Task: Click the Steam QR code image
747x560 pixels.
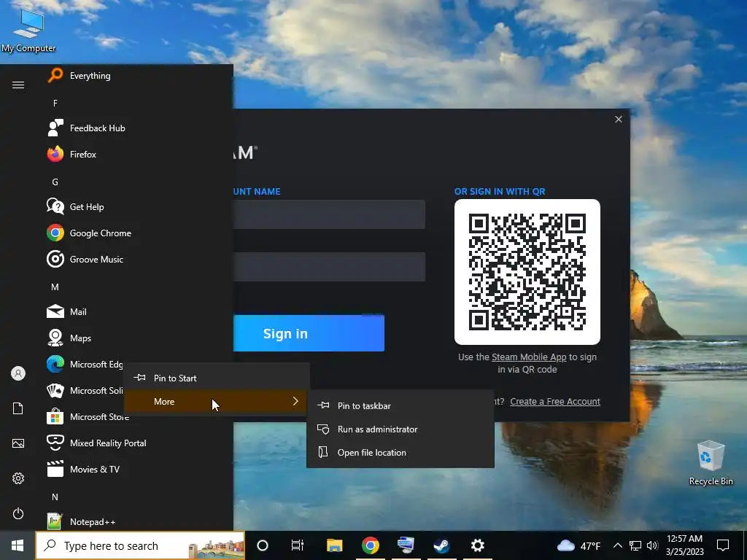Action: click(527, 272)
